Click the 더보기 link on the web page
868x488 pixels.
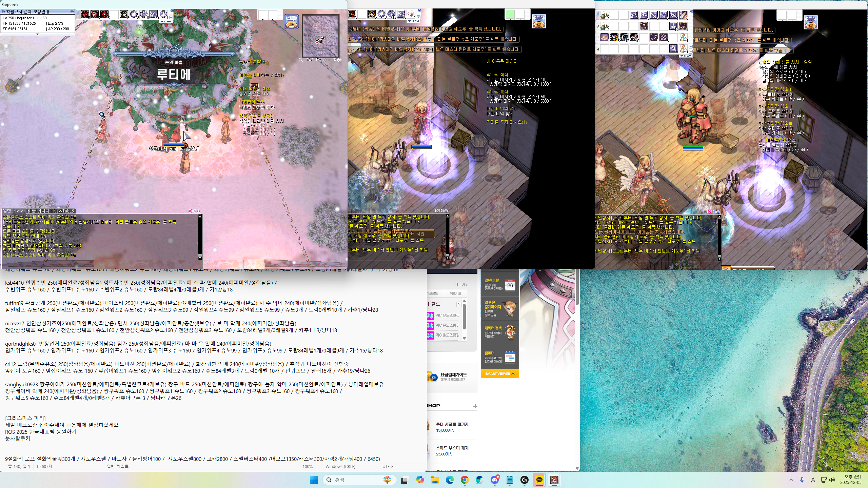[460, 285]
